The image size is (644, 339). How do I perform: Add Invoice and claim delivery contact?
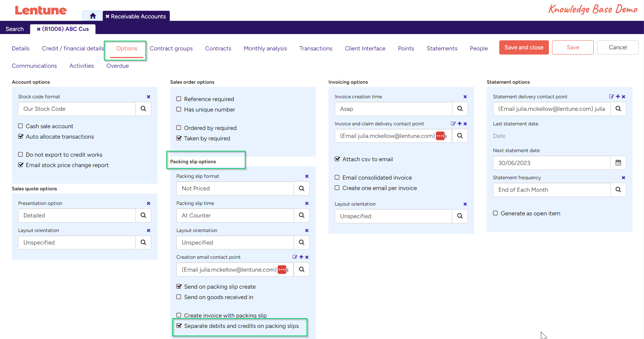[x=460, y=124]
